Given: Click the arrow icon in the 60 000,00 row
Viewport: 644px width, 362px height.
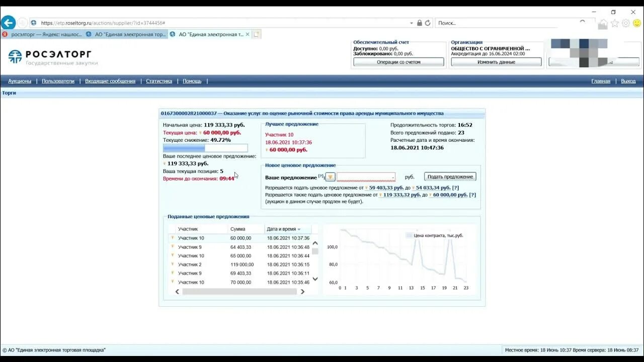Looking at the screenshot, I should pyautogui.click(x=172, y=238).
